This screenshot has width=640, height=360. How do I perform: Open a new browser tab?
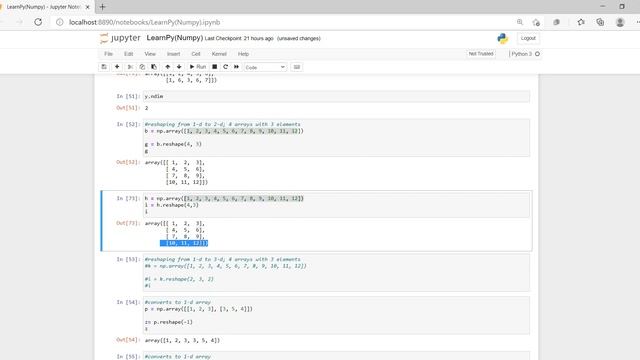pos(102,7)
